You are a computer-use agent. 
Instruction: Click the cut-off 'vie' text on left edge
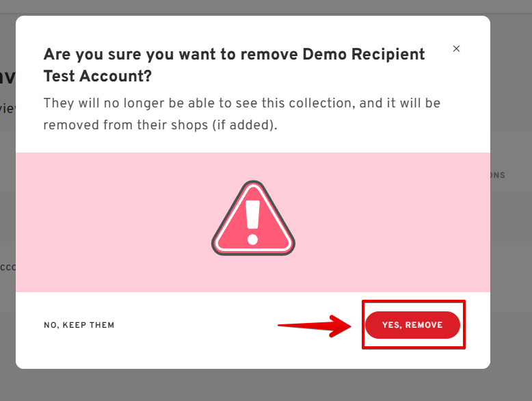(8, 109)
